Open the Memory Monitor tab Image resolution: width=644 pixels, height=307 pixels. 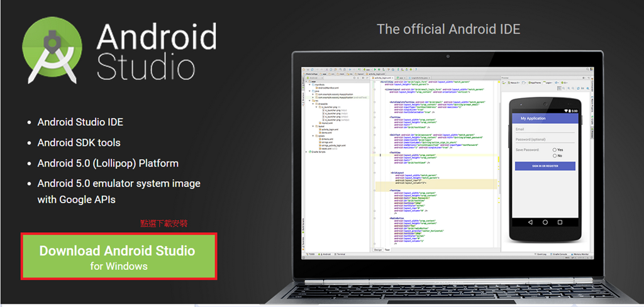pos(579,254)
